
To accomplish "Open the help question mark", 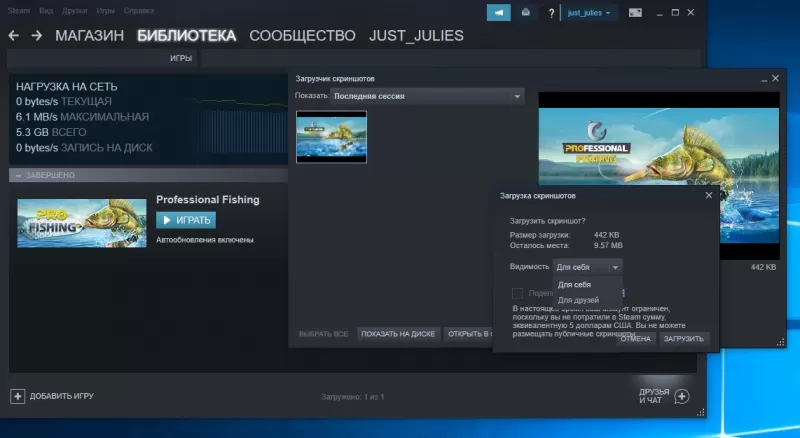I will point(551,13).
